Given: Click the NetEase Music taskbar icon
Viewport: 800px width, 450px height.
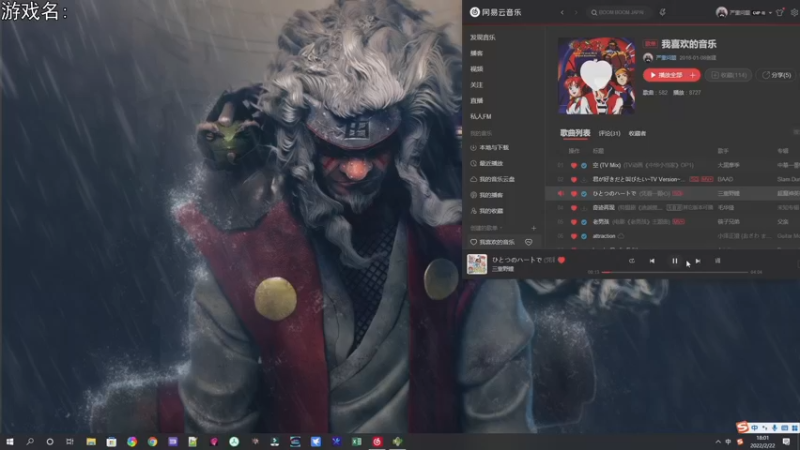Looking at the screenshot, I should coord(377,441).
